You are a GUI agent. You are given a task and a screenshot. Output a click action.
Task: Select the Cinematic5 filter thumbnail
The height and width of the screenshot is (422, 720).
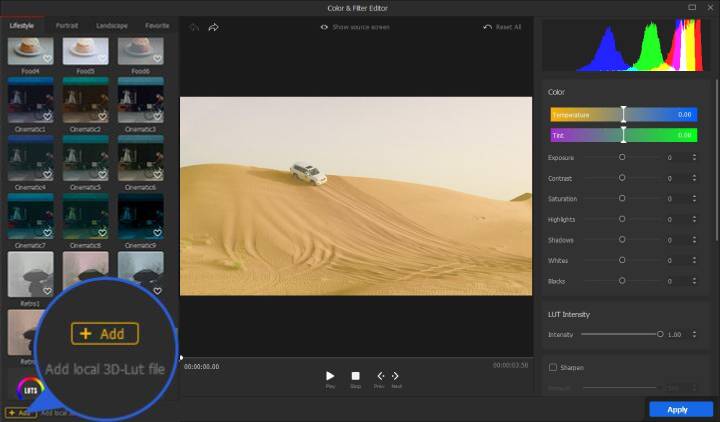click(x=84, y=153)
